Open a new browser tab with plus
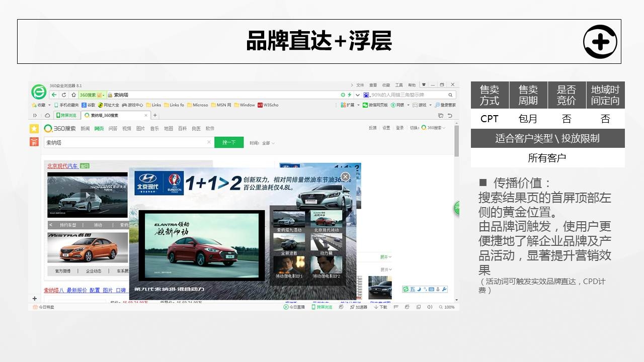Image resolution: width=644 pixels, height=362 pixels. (x=155, y=116)
